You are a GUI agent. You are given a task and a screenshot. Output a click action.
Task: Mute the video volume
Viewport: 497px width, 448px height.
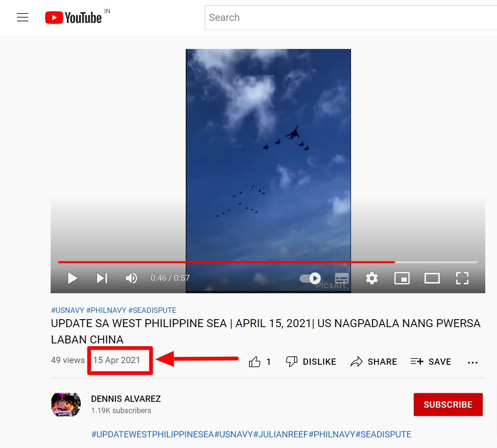tap(131, 279)
